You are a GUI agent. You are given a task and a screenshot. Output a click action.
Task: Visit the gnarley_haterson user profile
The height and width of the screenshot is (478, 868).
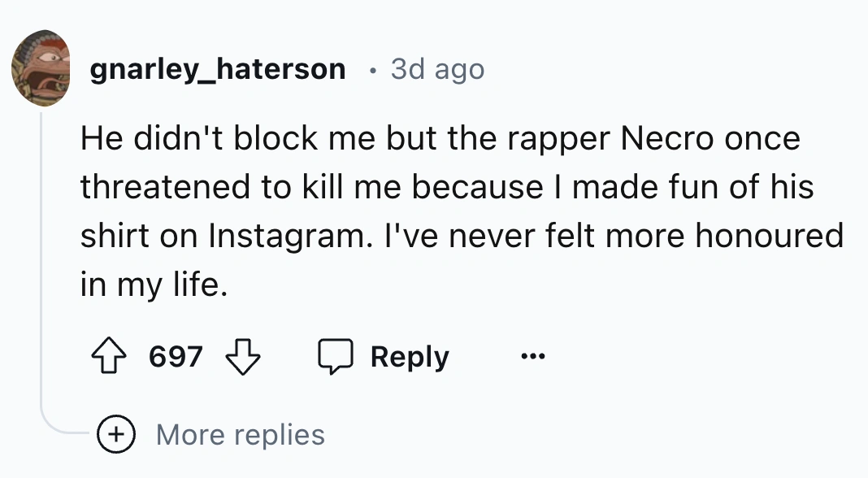click(x=218, y=69)
